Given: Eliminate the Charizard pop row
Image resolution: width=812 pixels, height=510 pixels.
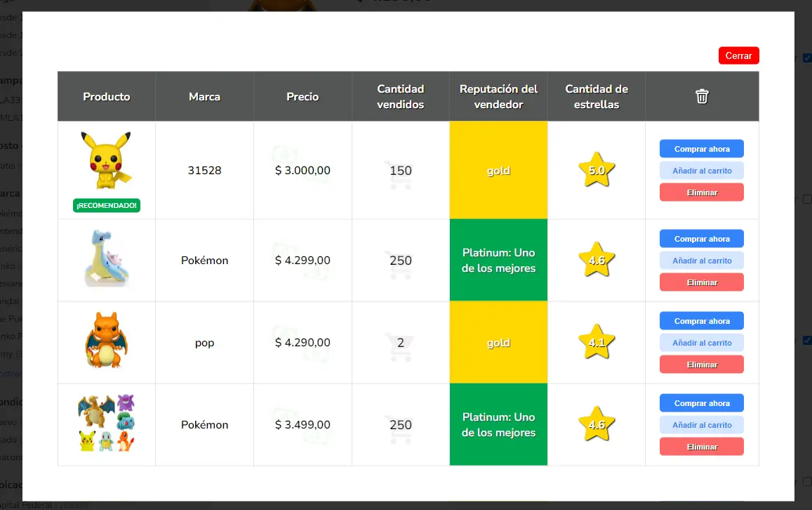Looking at the screenshot, I should click(702, 365).
